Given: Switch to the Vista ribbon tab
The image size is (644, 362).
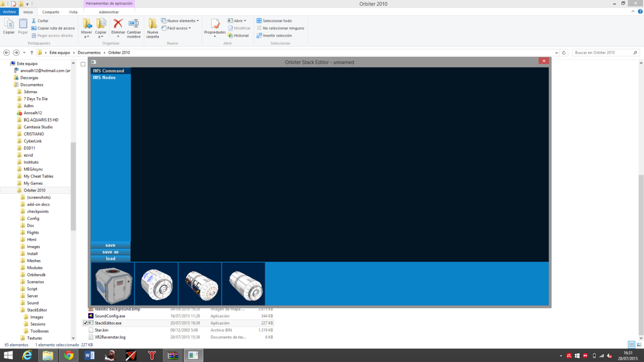Looking at the screenshot, I should pyautogui.click(x=73, y=12).
